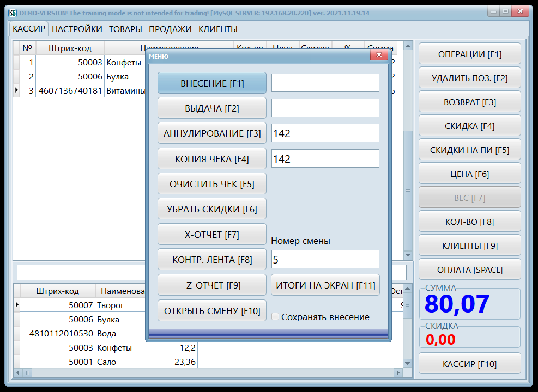
Task: Click the ВНЕСЕНИЕ [F1] button
Action: point(211,83)
